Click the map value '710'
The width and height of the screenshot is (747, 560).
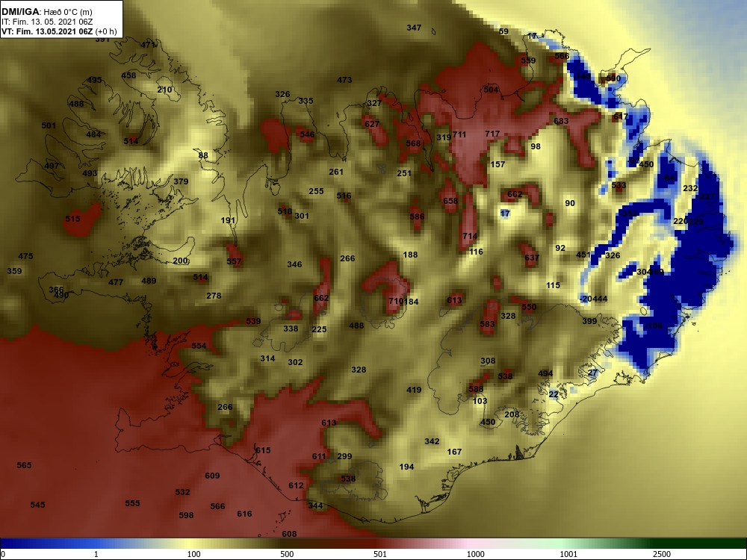[x=395, y=301]
